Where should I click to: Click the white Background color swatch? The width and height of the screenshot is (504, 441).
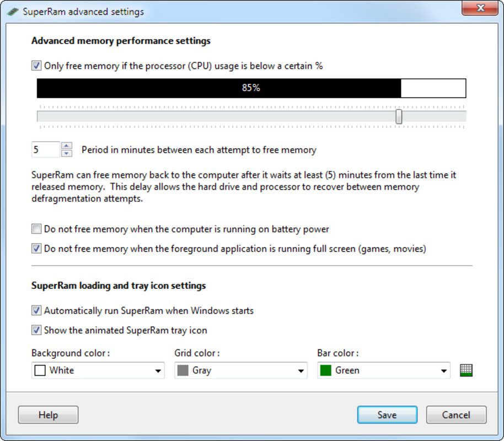(x=40, y=370)
